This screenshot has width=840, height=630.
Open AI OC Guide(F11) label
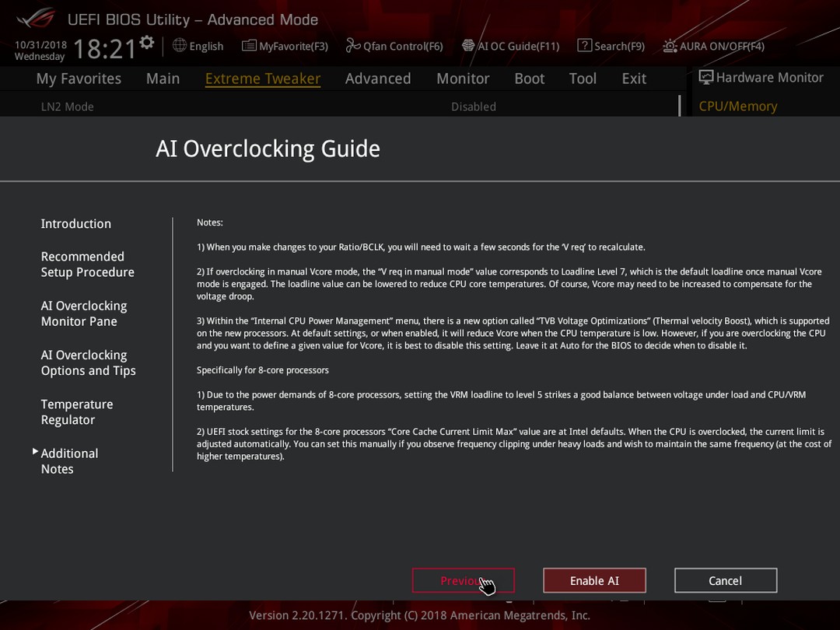click(519, 47)
